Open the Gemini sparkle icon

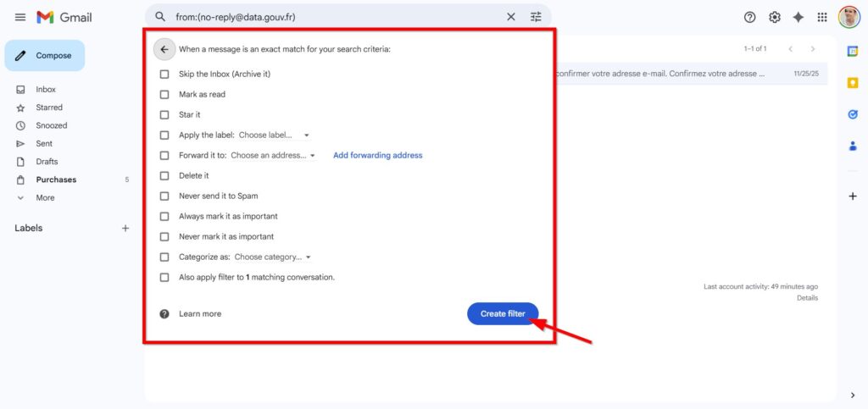tap(798, 17)
